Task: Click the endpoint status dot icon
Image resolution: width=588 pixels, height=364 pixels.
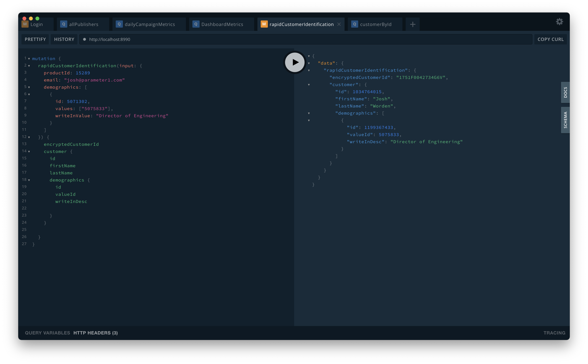Action: tap(84, 39)
